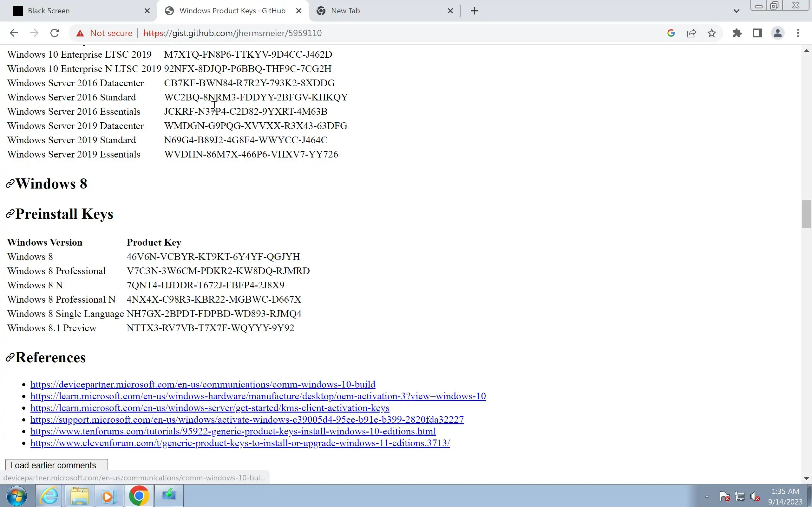This screenshot has height=507, width=812.
Task: Click the Google icon in address bar
Action: [671, 33]
